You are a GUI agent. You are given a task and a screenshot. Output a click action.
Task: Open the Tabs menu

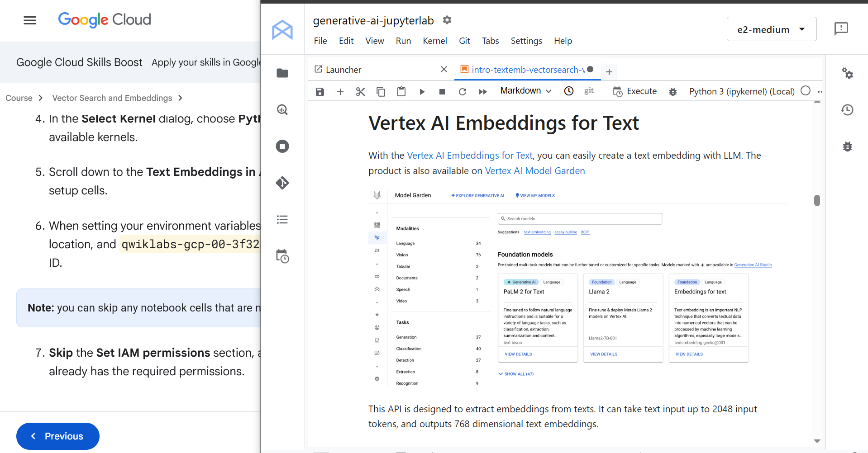490,41
